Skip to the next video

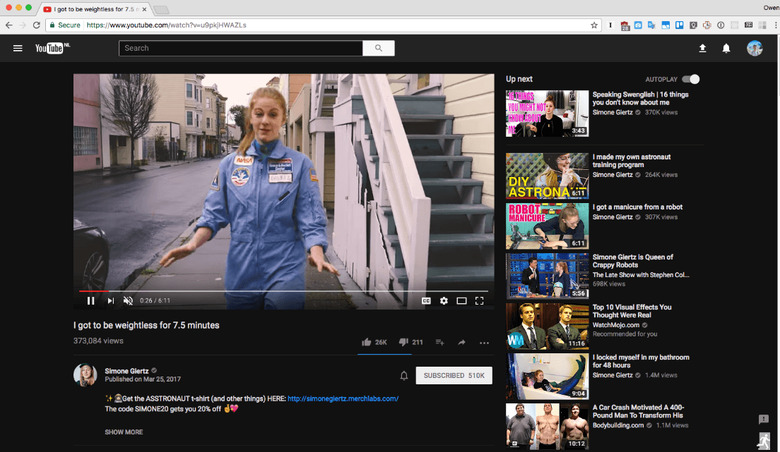tap(110, 300)
